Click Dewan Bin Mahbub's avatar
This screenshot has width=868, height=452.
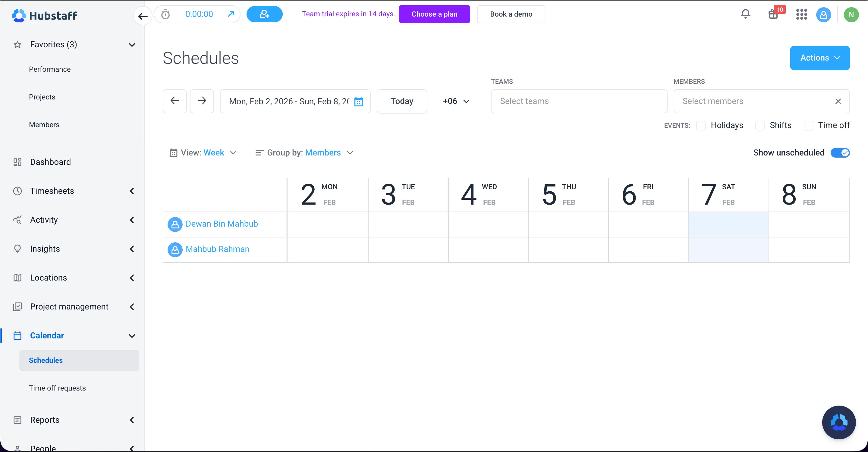click(x=175, y=224)
